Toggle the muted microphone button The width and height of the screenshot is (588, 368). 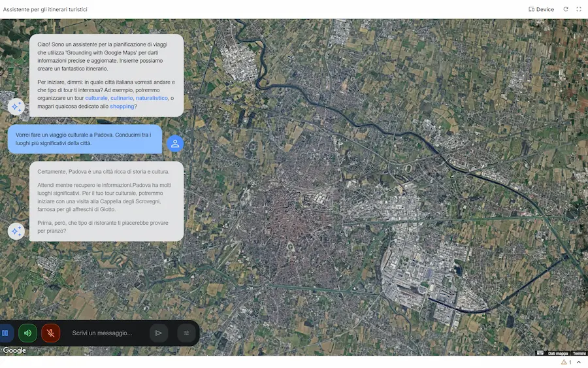pos(50,333)
